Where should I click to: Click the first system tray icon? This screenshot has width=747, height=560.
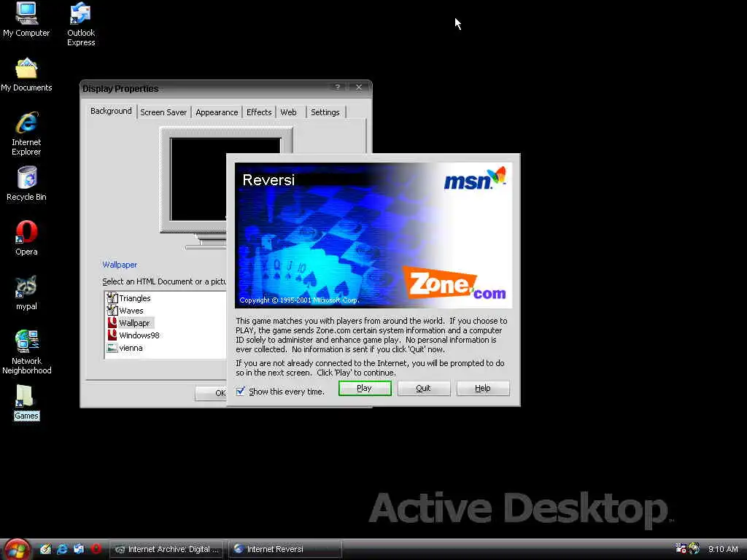point(681,548)
